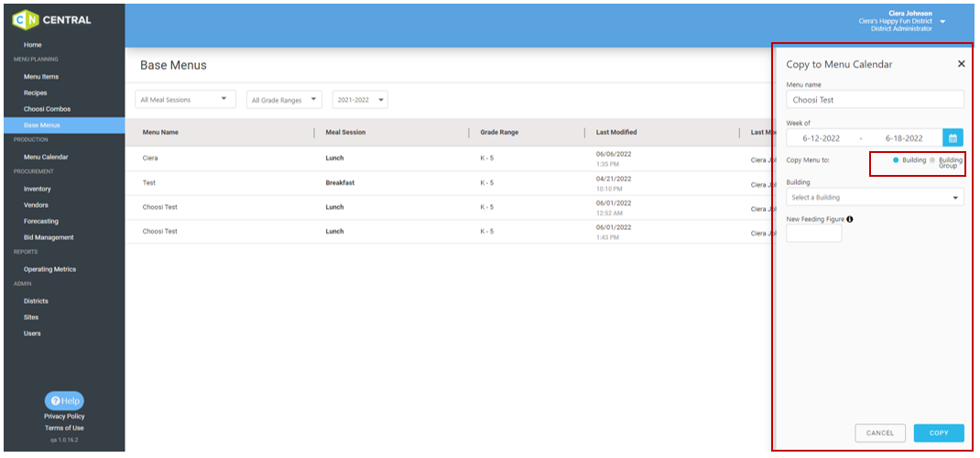Open Forecasting in sidebar
Screen dimensions: 980x458
(x=41, y=221)
